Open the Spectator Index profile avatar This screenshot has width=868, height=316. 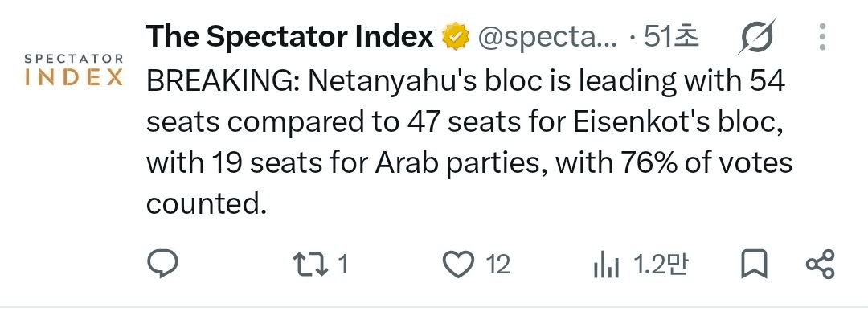click(x=74, y=70)
